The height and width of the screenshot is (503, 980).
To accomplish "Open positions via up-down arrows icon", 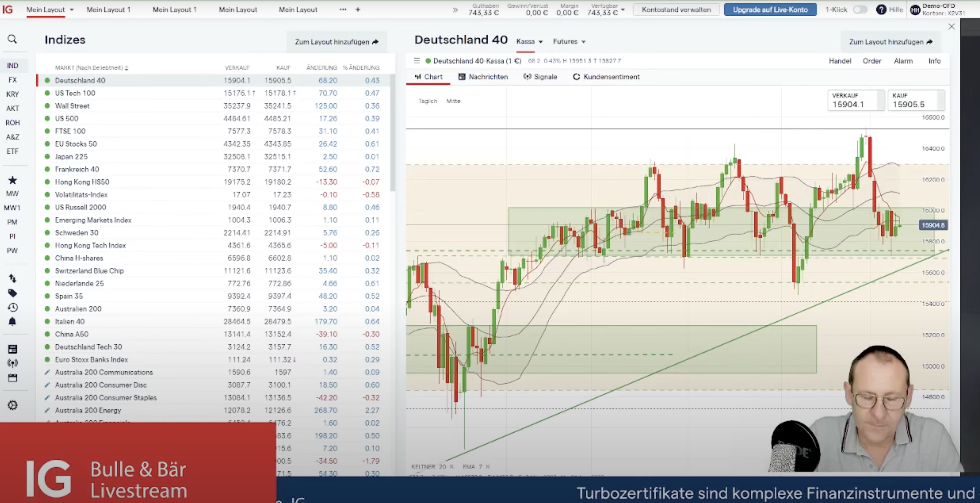I will point(12,278).
